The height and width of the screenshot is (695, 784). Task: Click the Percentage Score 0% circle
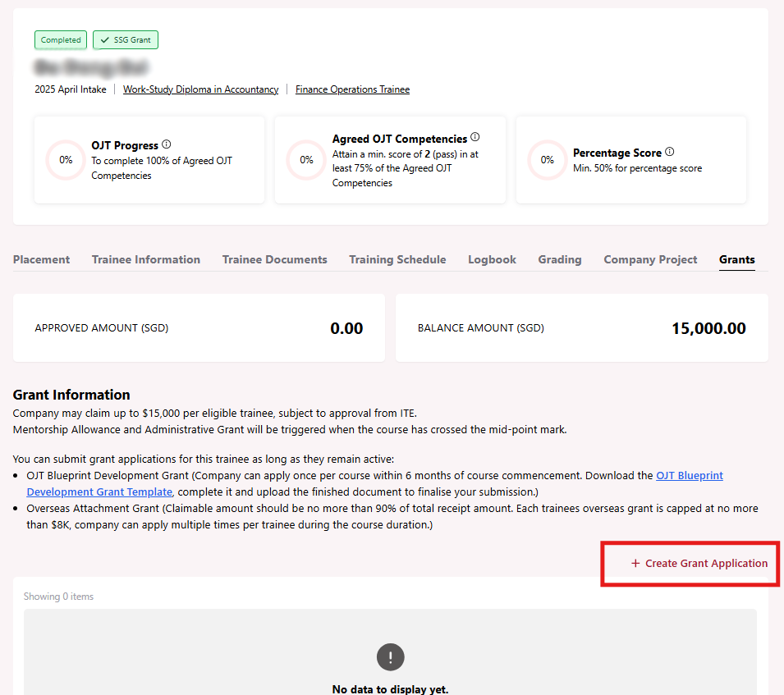[548, 160]
